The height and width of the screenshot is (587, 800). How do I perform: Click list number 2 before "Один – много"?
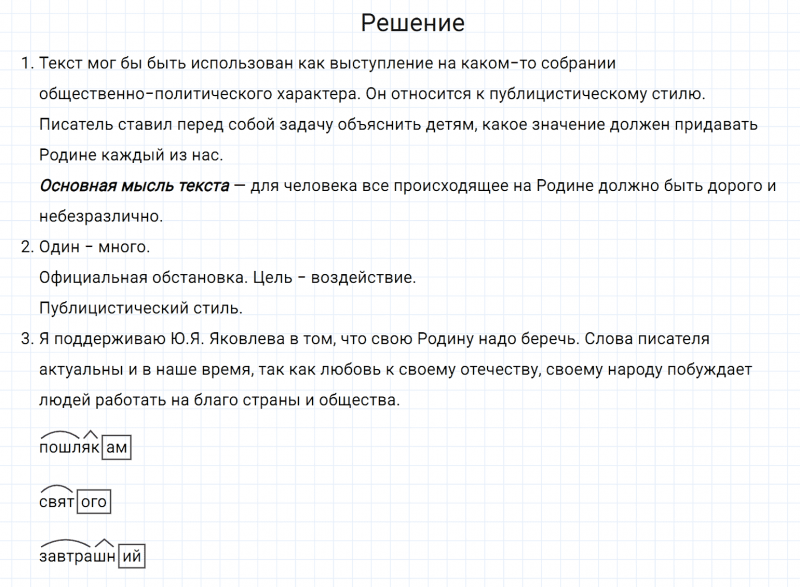coord(26,246)
